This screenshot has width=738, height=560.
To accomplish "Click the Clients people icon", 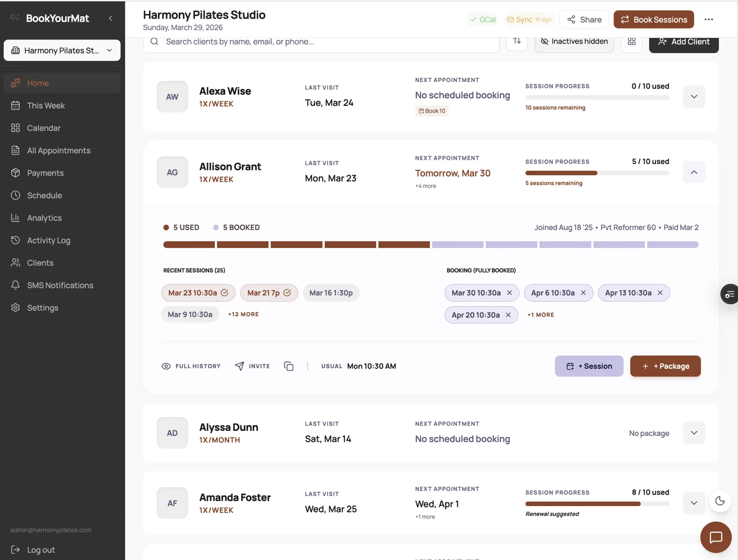I will (15, 263).
